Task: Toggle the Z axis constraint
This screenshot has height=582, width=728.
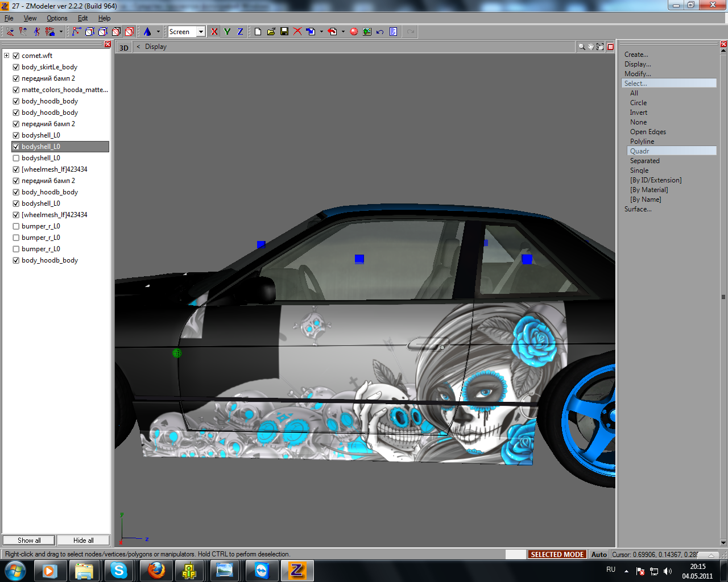Action: [x=240, y=32]
